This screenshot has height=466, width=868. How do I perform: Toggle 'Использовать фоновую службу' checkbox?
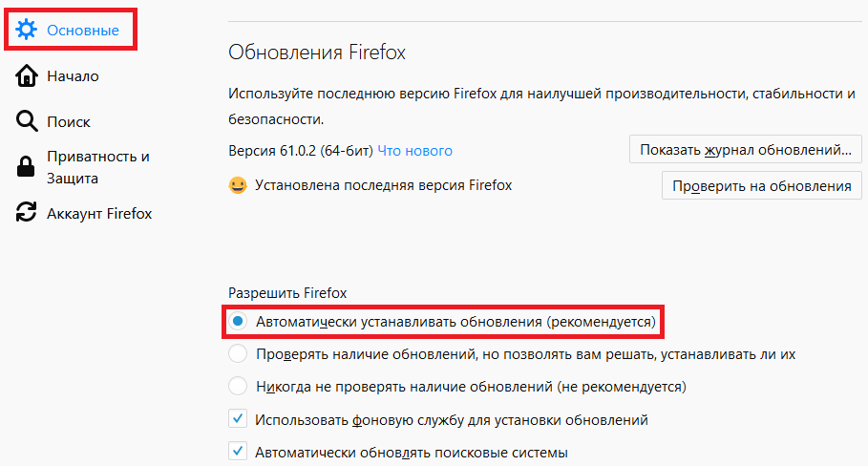tap(239, 419)
